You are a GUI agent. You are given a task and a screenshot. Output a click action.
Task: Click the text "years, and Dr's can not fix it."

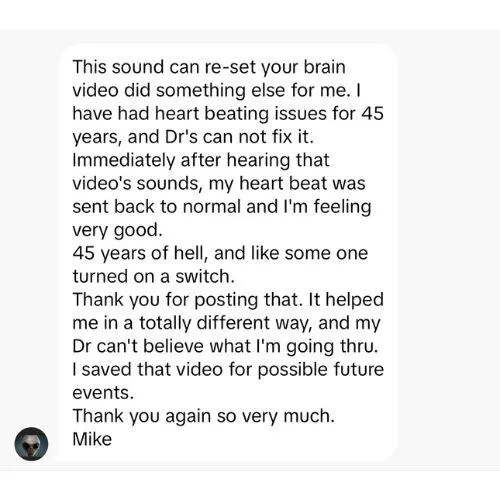pos(193,137)
